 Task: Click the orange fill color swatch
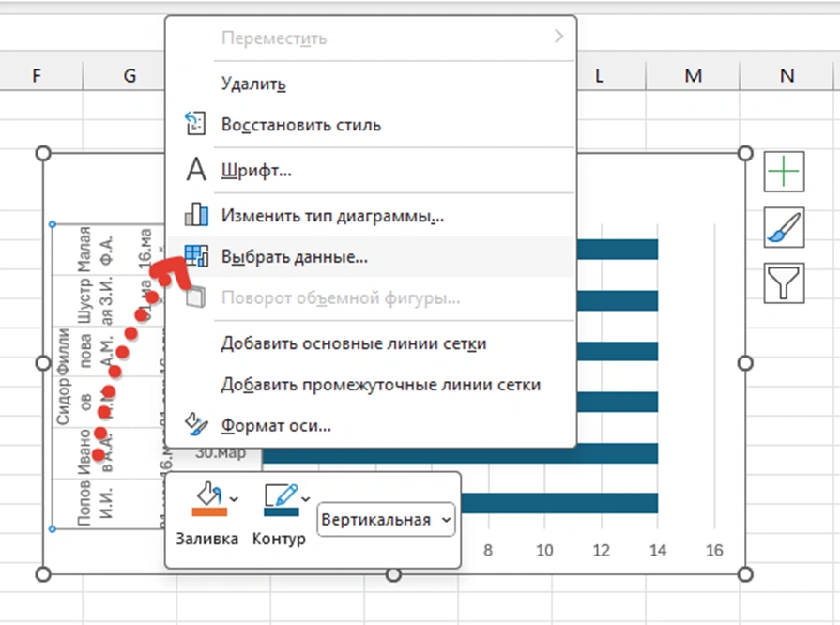(x=209, y=512)
